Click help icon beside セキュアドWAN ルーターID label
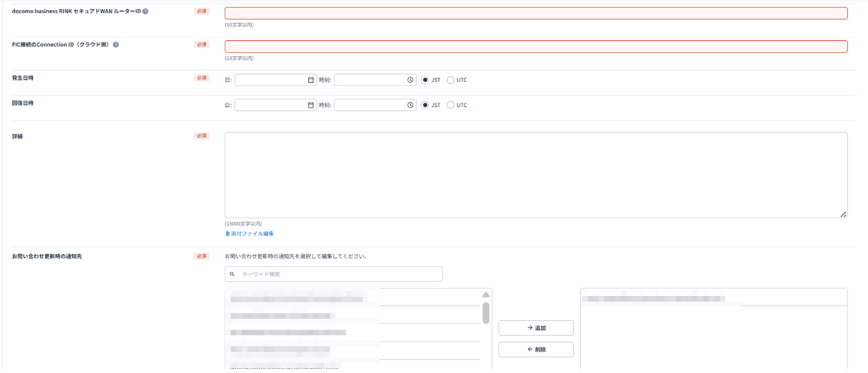The height and width of the screenshot is (373, 868). click(145, 11)
